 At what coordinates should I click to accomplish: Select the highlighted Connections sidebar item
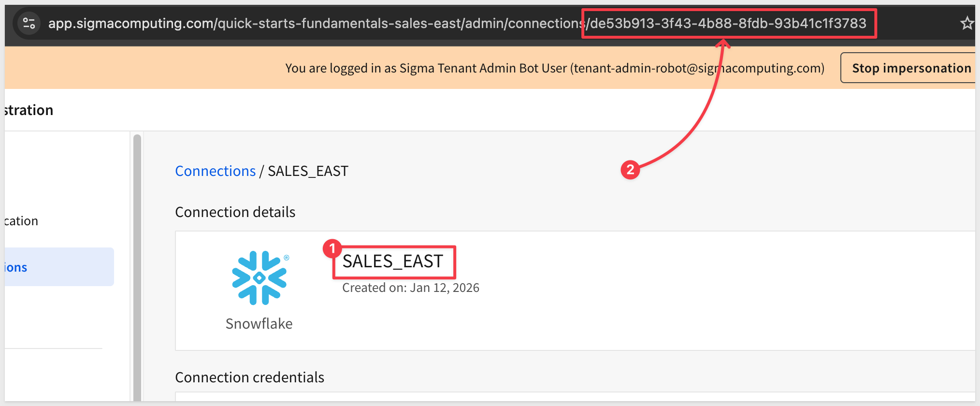coord(58,267)
